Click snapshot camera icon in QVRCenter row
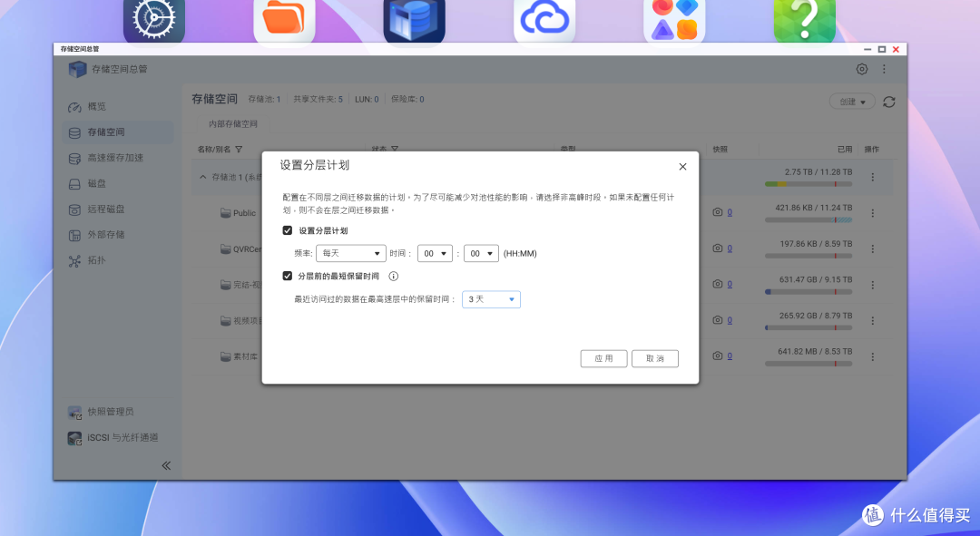This screenshot has width=980, height=536. (718, 249)
